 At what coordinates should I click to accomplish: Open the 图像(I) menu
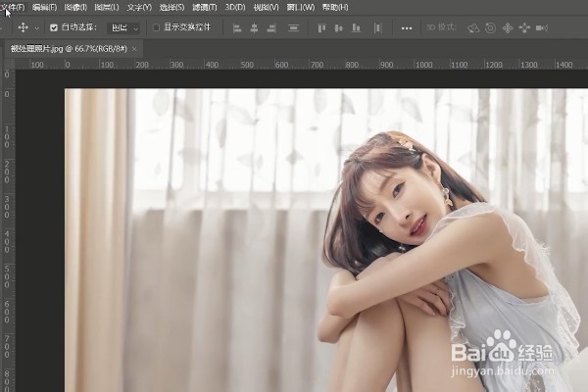click(75, 7)
